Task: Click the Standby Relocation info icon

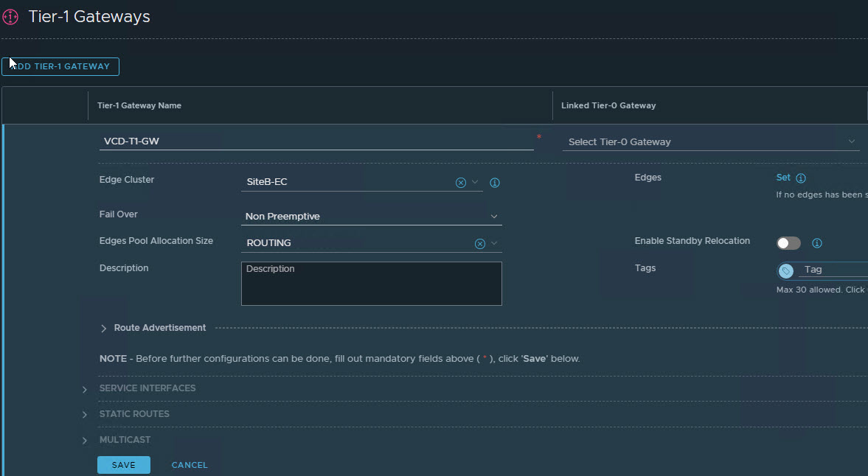Action: [x=817, y=243]
